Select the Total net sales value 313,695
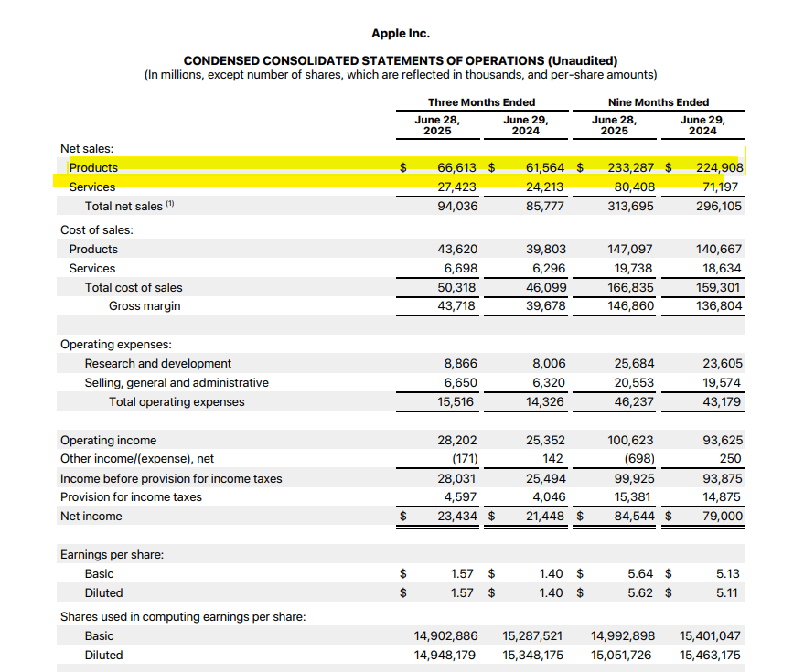This screenshot has height=672, width=804. coord(631,206)
